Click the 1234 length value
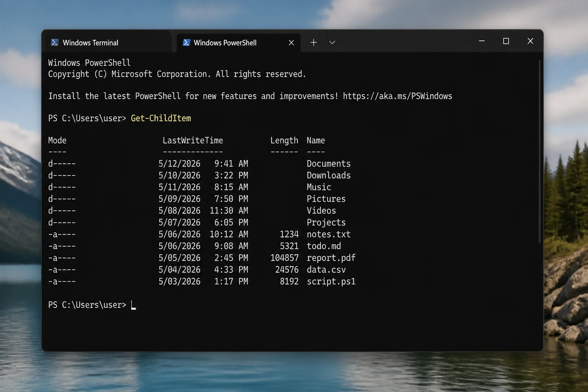 [x=289, y=234]
